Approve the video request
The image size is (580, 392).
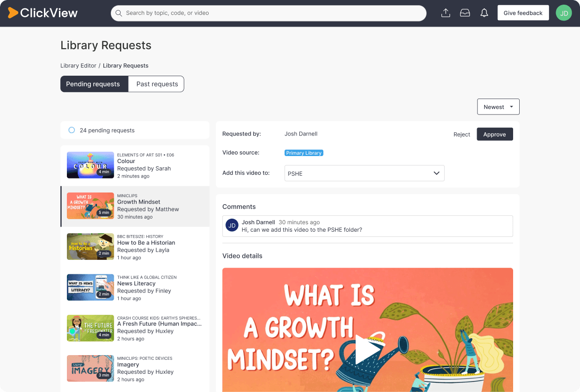tap(494, 134)
